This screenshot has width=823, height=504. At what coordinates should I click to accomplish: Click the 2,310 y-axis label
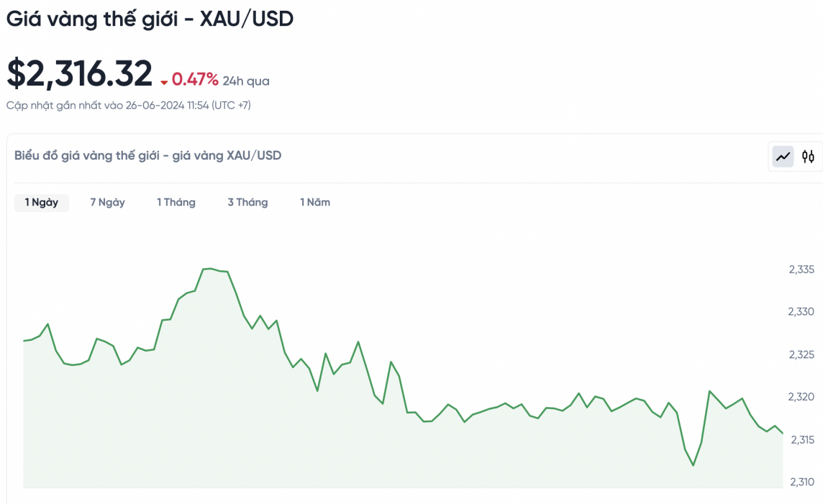pyautogui.click(x=801, y=482)
